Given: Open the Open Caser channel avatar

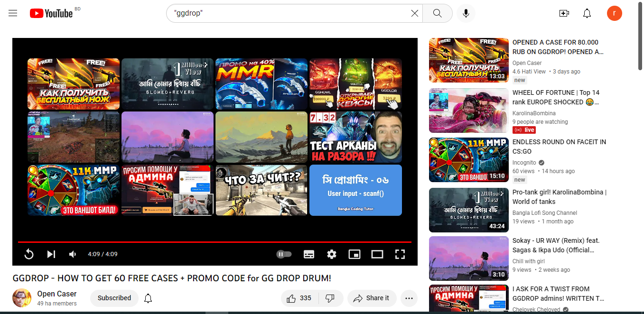Looking at the screenshot, I should point(22,298).
